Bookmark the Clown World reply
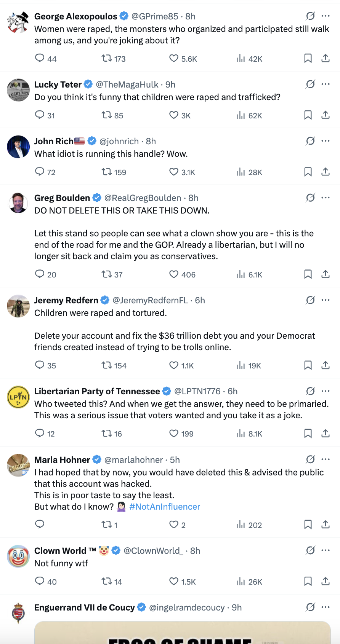This screenshot has height=644, width=340. click(x=308, y=582)
